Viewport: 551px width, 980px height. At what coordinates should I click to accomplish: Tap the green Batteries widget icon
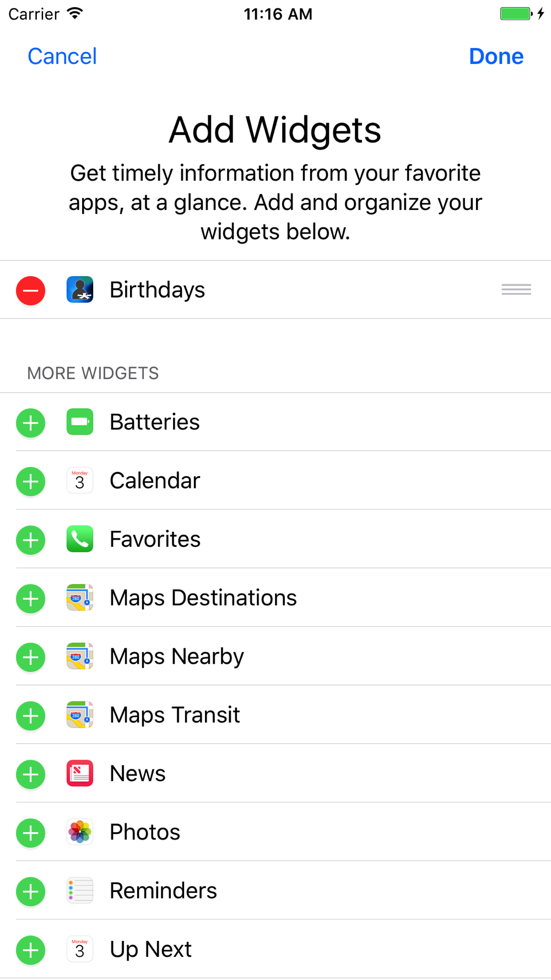pos(80,422)
